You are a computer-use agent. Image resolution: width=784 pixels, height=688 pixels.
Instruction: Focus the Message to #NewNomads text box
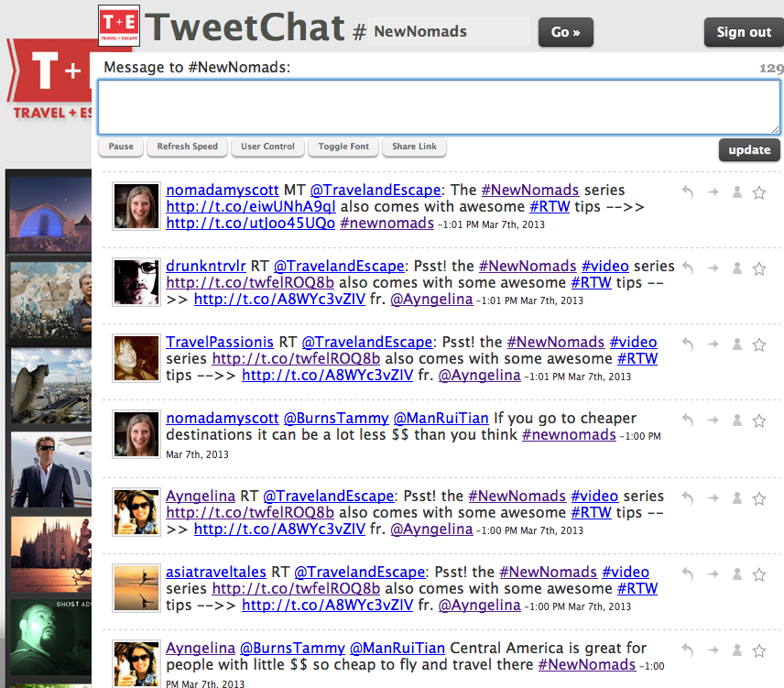[439, 106]
